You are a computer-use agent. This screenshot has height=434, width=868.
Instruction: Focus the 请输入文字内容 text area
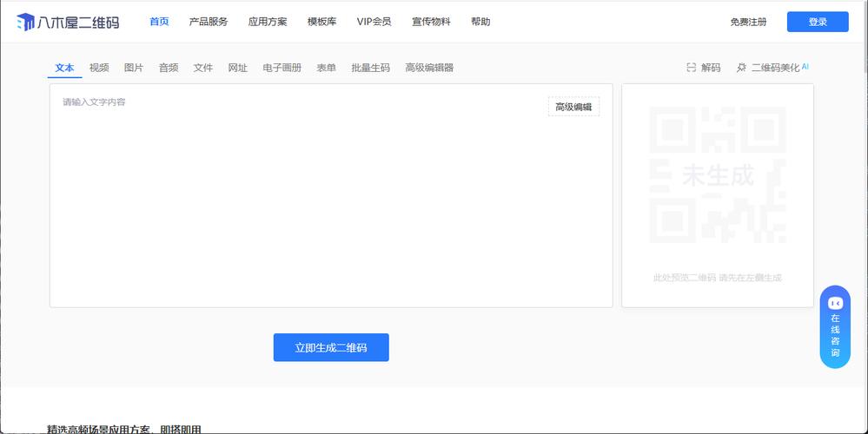coord(331,195)
